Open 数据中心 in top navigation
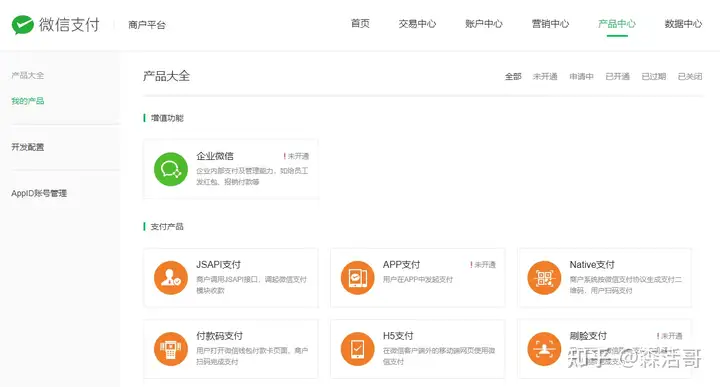720x387 pixels. tap(683, 24)
